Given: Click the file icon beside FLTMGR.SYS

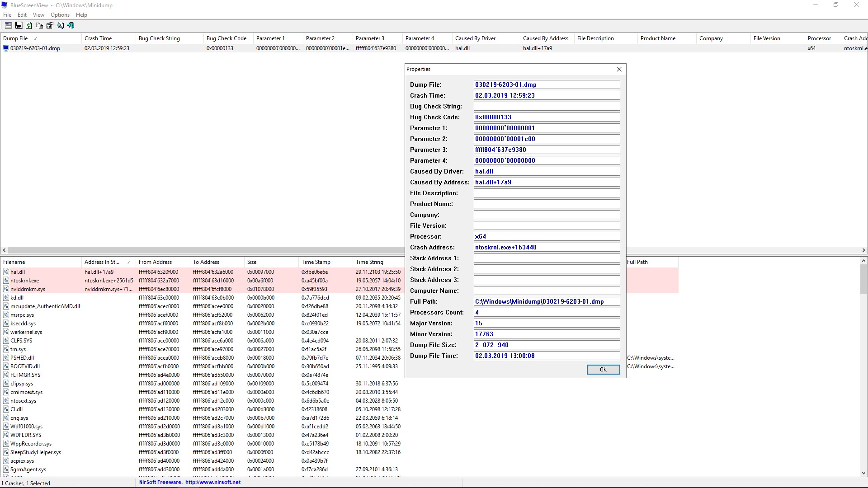Looking at the screenshot, I should (6, 375).
